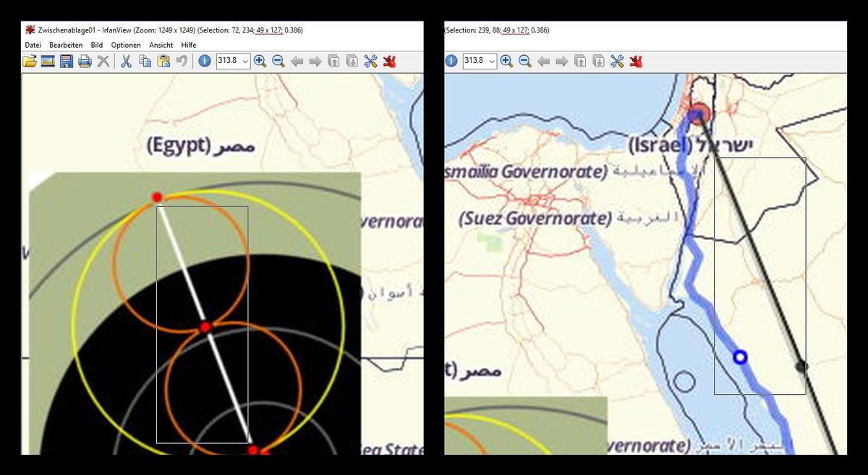Screen dimensions: 868x475
Task: Click next page icon in right window
Action: (x=599, y=61)
